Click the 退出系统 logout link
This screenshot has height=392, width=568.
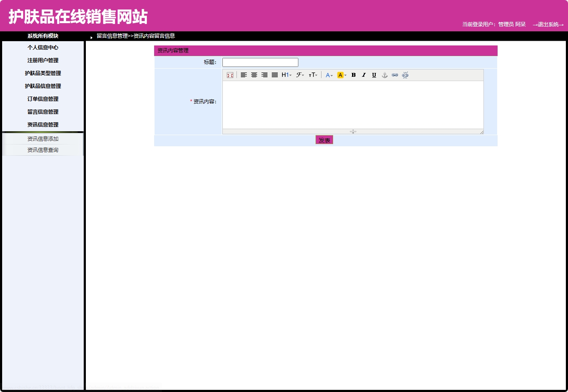(x=548, y=24)
